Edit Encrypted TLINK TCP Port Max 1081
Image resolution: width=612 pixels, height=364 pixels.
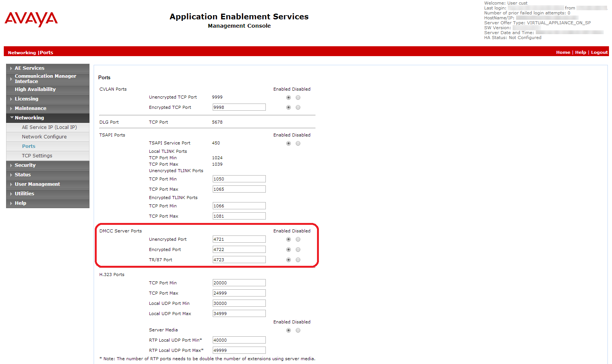[x=239, y=216]
